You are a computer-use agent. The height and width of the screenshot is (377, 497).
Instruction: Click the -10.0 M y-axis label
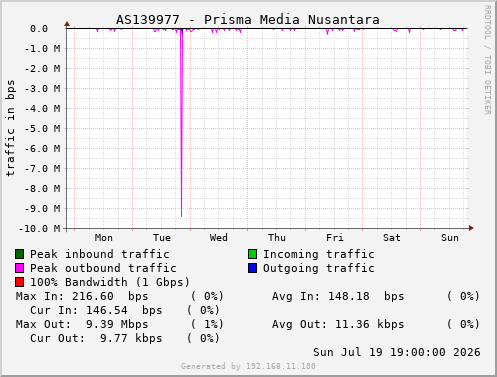click(40, 229)
